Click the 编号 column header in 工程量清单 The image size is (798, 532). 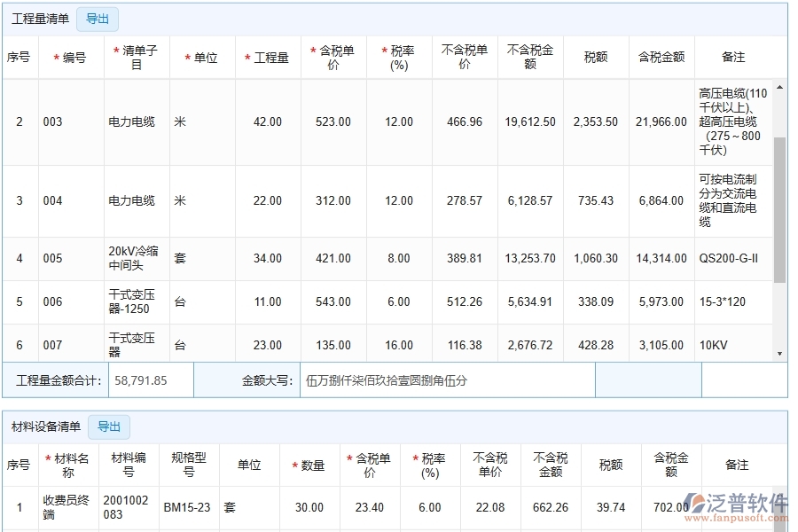tap(71, 58)
